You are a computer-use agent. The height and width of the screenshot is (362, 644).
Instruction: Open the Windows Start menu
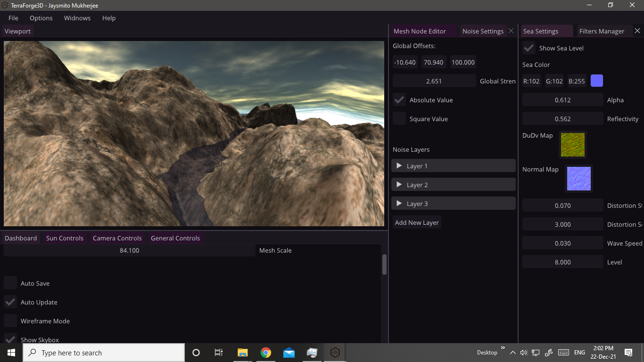(x=11, y=353)
